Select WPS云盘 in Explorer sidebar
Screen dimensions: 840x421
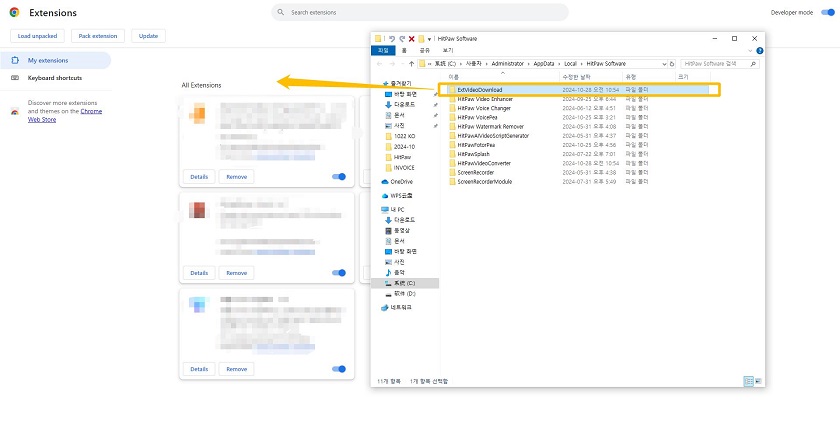click(397, 196)
